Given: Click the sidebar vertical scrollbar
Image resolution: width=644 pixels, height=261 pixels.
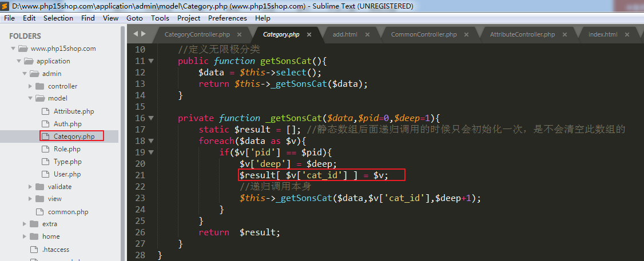Looking at the screenshot, I should pos(122,114).
